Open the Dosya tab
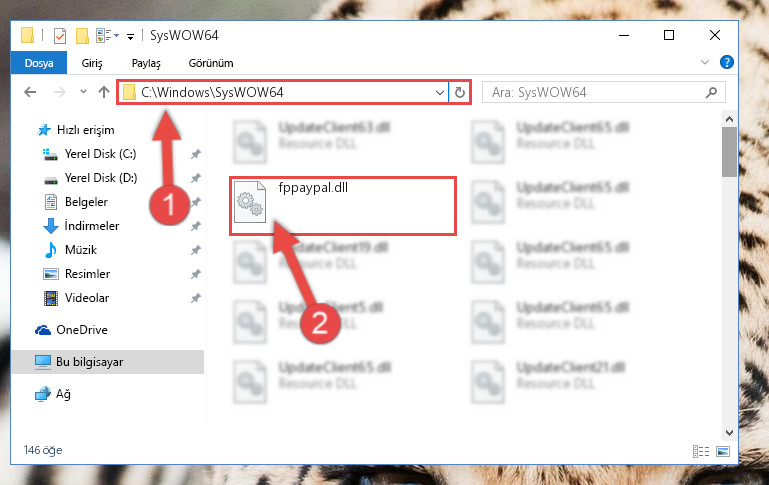The height and width of the screenshot is (485, 769). click(39, 63)
